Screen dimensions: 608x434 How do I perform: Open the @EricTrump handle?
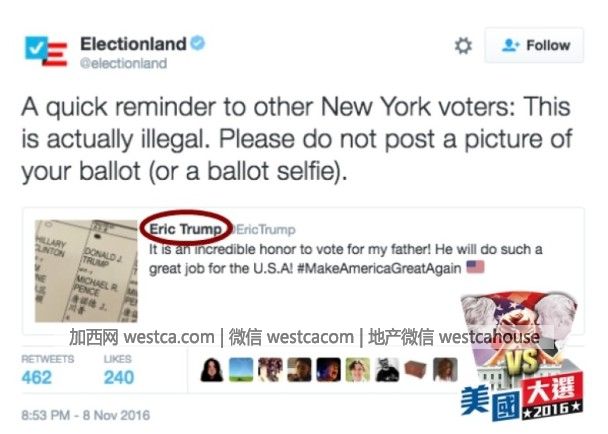(x=264, y=230)
